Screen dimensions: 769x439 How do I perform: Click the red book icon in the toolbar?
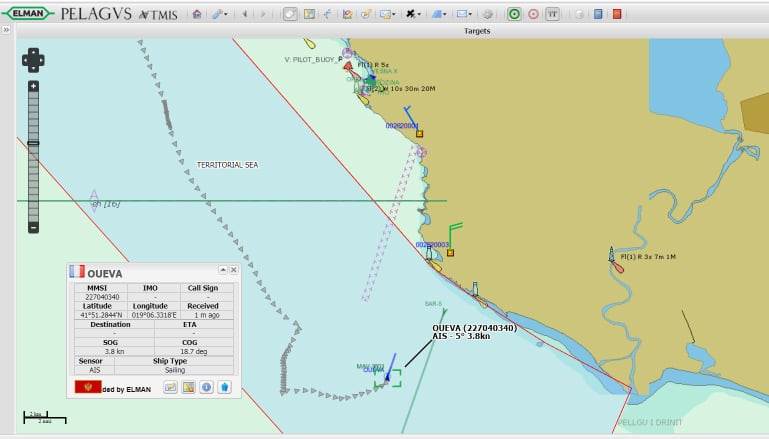coord(616,14)
